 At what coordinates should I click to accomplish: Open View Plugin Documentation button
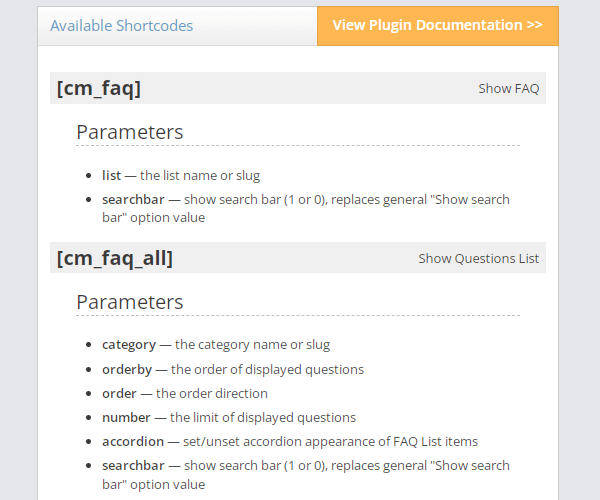click(x=438, y=26)
